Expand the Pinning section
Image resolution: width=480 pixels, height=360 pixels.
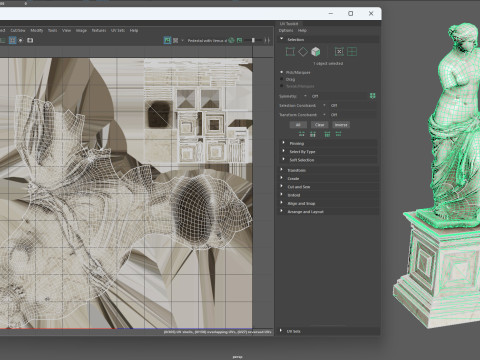click(x=329, y=143)
